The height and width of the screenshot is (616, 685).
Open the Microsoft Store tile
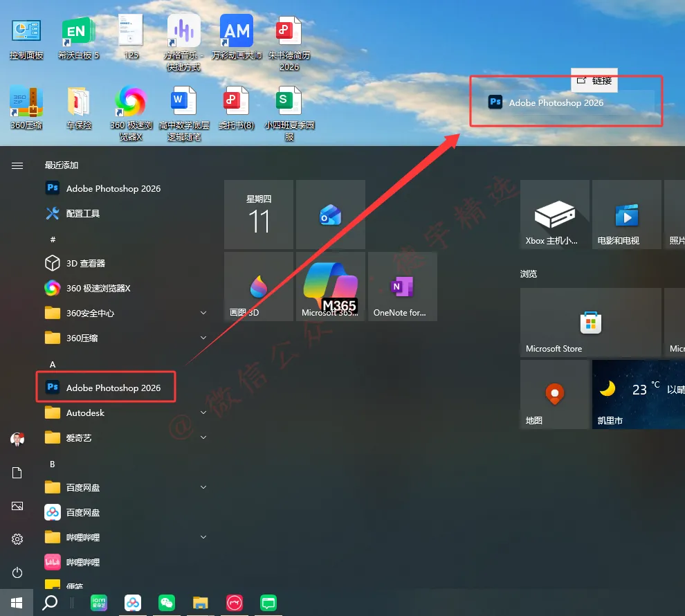[591, 323]
